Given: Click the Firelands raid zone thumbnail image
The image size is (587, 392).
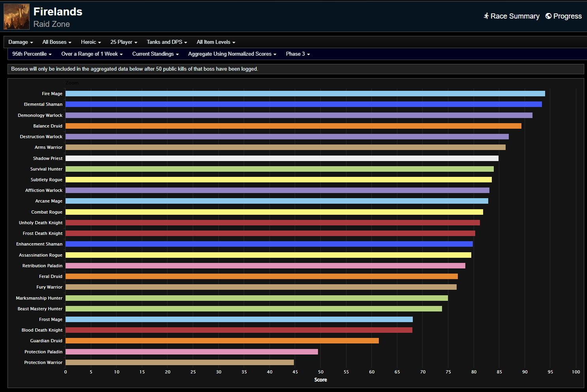Looking at the screenshot, I should point(17,17).
